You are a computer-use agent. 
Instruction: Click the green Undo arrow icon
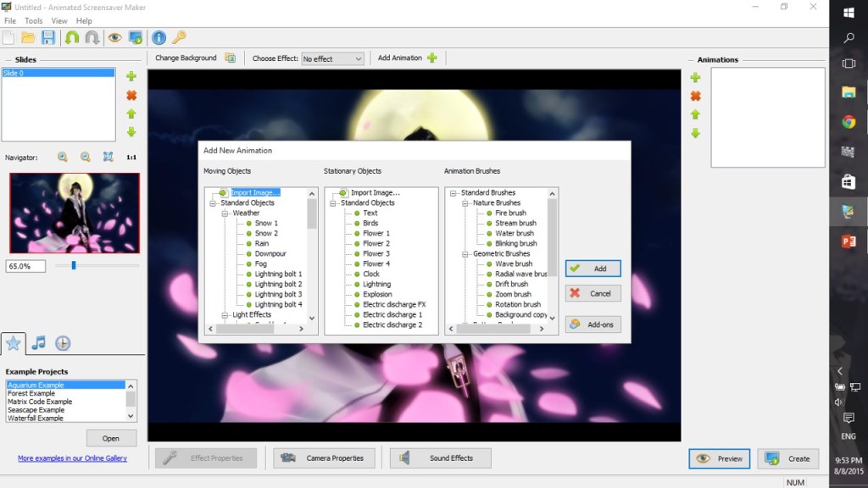(x=72, y=37)
